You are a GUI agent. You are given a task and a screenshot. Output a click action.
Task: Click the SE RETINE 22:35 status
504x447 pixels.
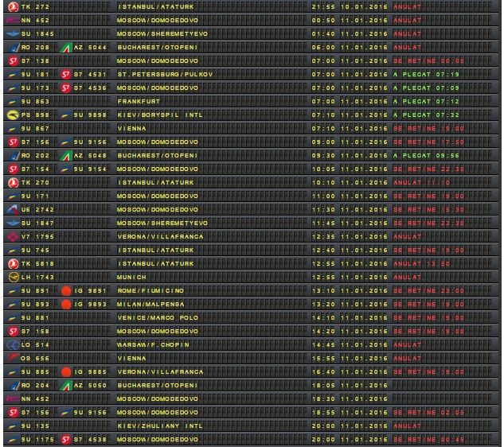tap(429, 169)
